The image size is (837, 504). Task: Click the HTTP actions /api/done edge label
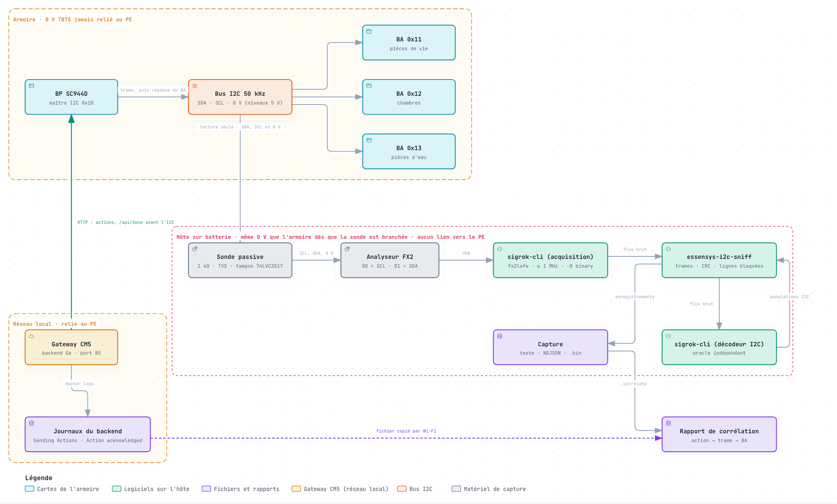click(126, 222)
